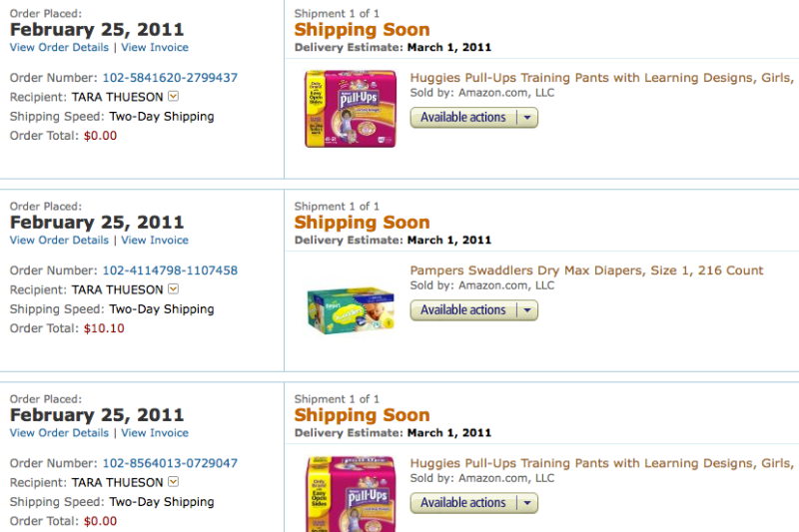Open order number 102-4114798-1107458 link
The height and width of the screenshot is (532, 799).
170,270
